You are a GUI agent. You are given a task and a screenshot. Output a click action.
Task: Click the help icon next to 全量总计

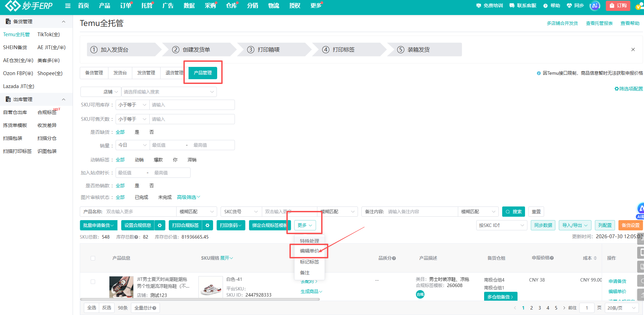pos(154,308)
